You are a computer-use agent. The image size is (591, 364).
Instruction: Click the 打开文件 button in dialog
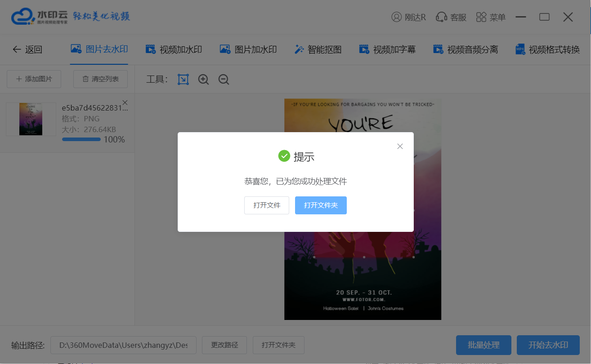[267, 205]
